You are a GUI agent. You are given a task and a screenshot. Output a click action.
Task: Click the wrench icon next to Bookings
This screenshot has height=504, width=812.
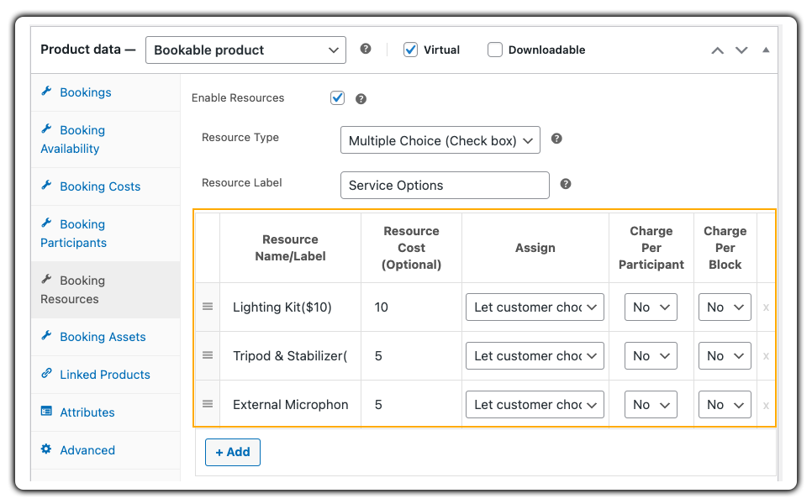point(46,91)
